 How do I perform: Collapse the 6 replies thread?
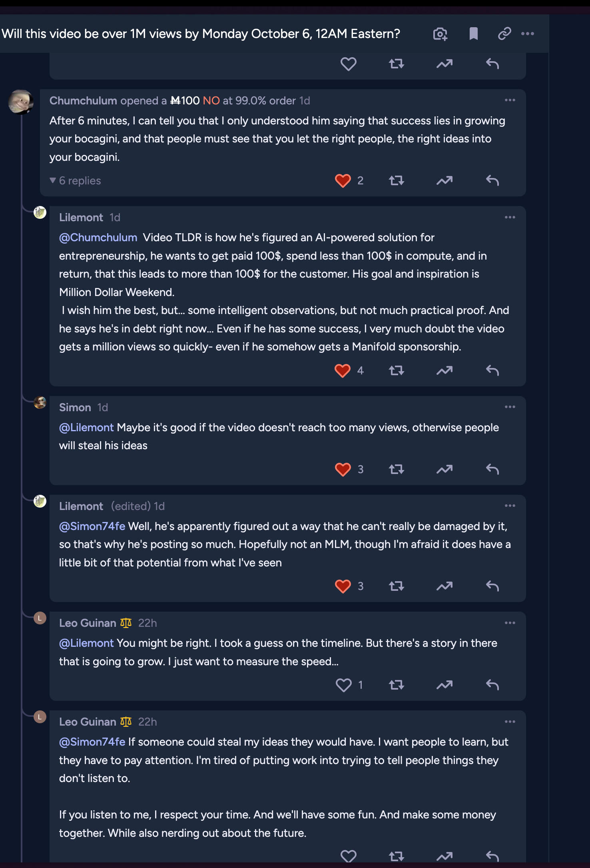tap(75, 181)
